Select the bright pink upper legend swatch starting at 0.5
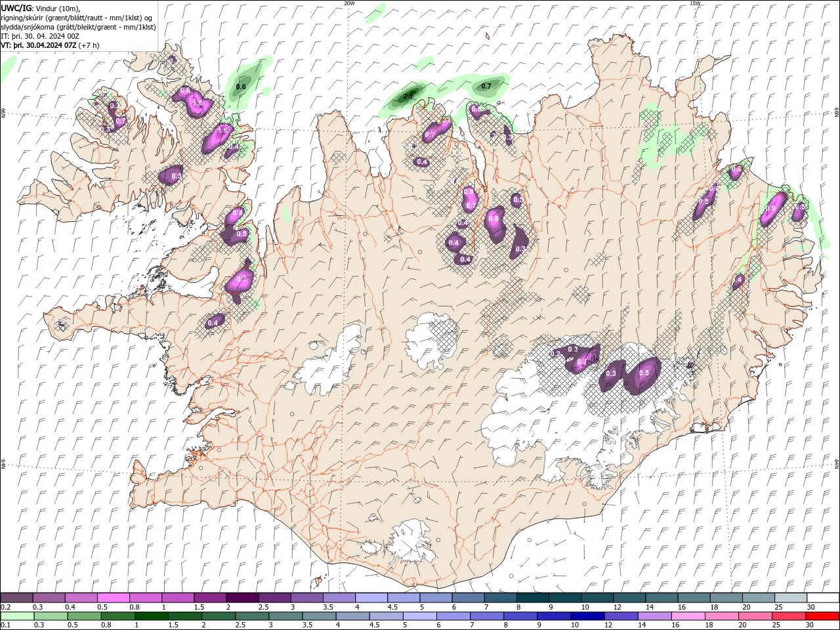 [x=113, y=598]
